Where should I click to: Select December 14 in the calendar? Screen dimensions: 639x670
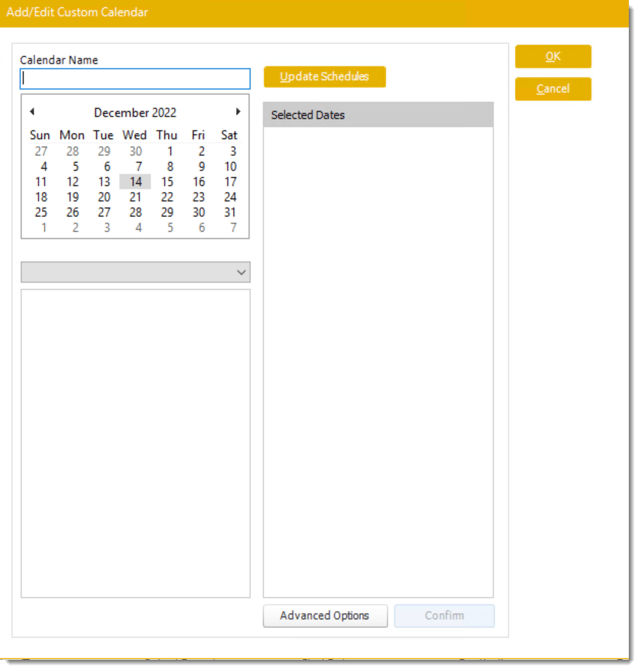[x=135, y=182]
